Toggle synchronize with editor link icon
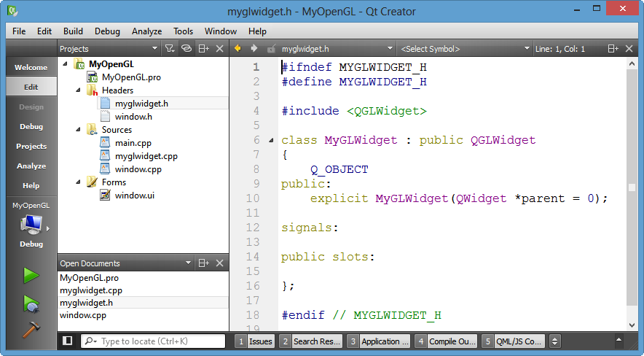This screenshot has width=644, height=356. [x=186, y=48]
